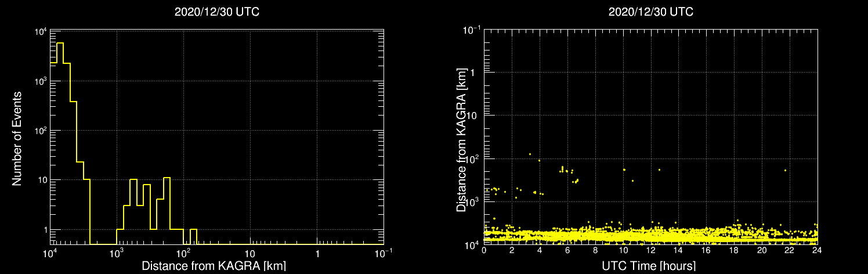Click the 10^3 tick on histogram x-axis
This screenshot has height=274, width=868.
(117, 253)
